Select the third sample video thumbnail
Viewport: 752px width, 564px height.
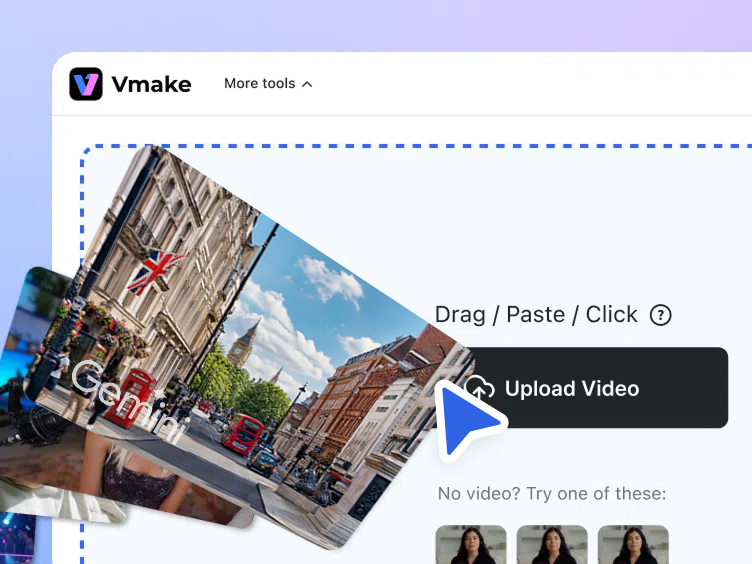pyautogui.click(x=633, y=544)
